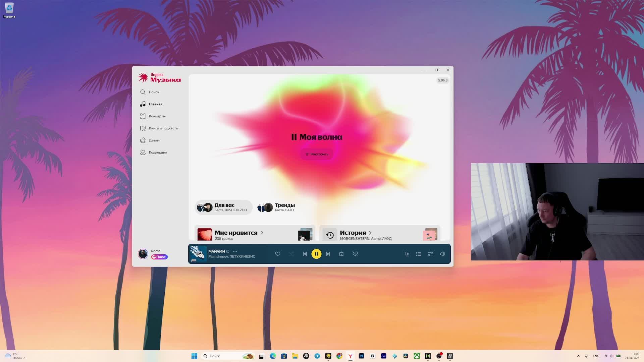
Task: Open the Коллекция heart item
Action: tap(157, 152)
